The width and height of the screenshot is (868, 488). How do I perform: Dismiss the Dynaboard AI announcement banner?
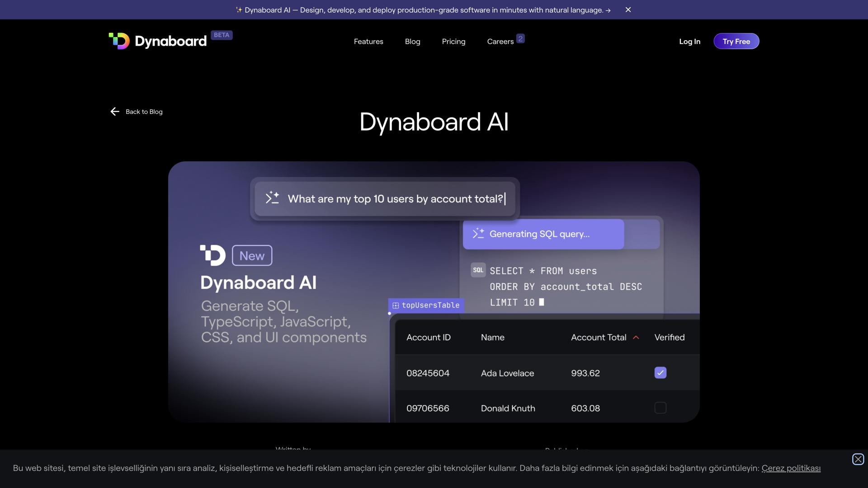click(628, 9)
